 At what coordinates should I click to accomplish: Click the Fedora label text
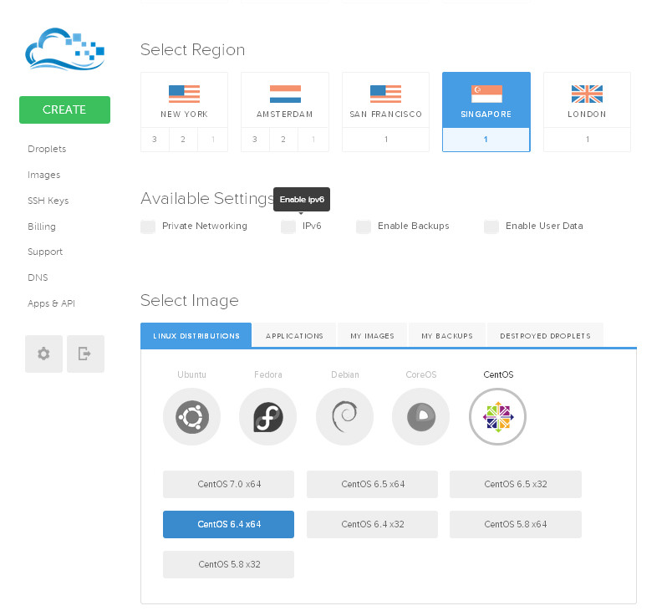click(267, 374)
